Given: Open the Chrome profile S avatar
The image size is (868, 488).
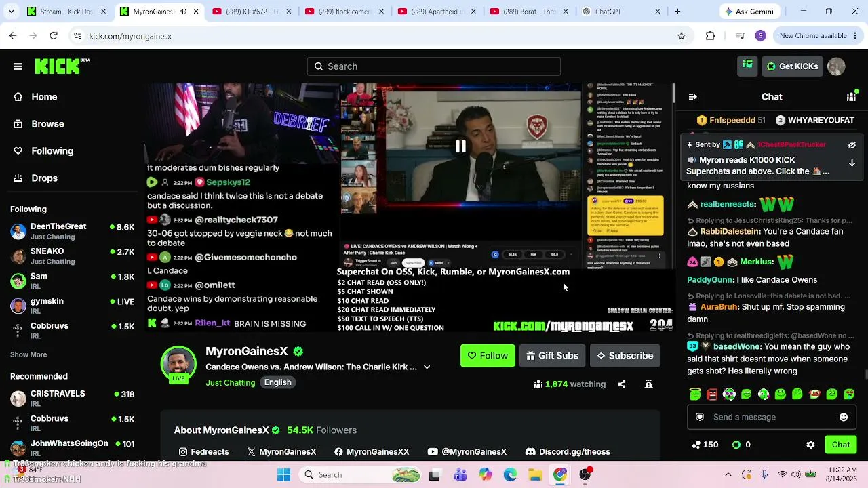Looking at the screenshot, I should (760, 36).
